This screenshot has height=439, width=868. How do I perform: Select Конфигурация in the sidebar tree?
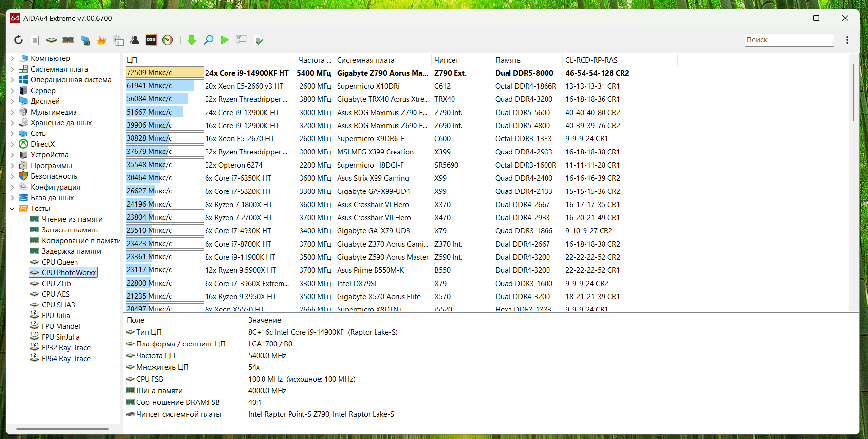tap(55, 187)
